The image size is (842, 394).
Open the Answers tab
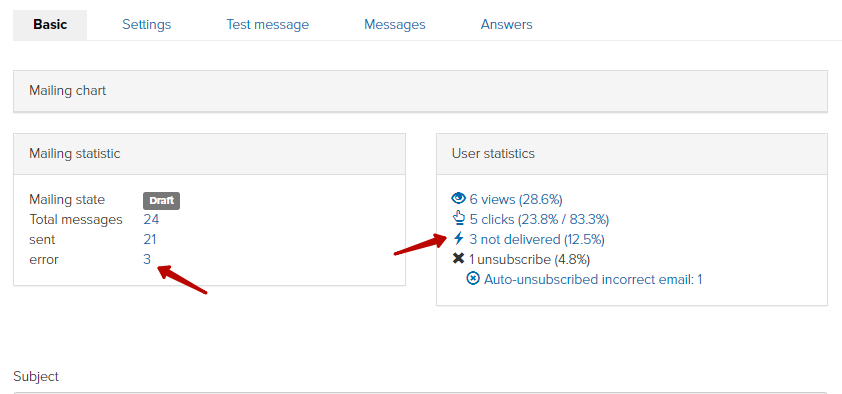506,25
